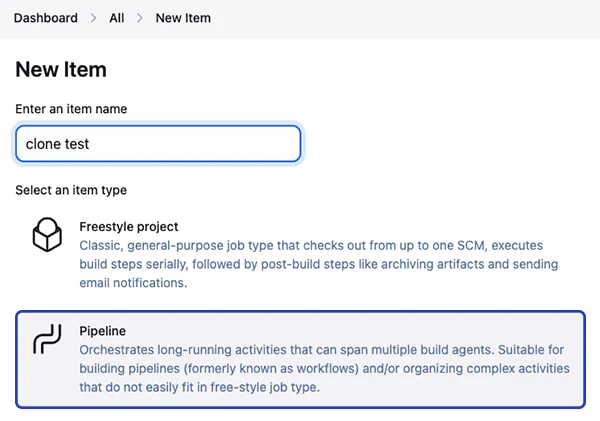Click the 'Select an item type' label
Viewport: 600px width, 421px height.
[71, 190]
